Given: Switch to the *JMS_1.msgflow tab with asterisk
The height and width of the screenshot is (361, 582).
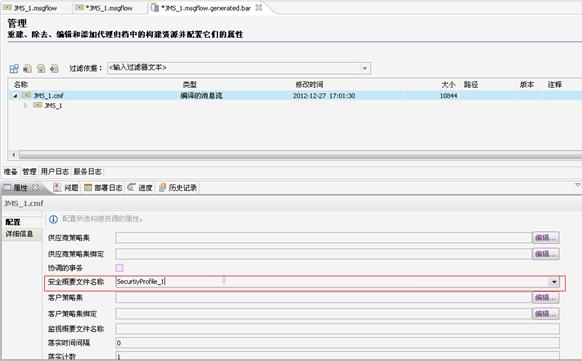Looking at the screenshot, I should pos(104,7).
